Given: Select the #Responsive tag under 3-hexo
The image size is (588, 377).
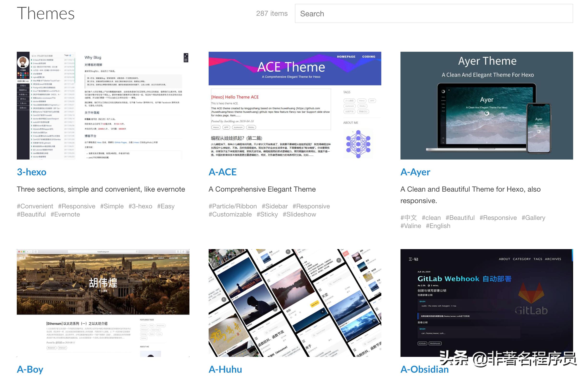Looking at the screenshot, I should tap(77, 206).
